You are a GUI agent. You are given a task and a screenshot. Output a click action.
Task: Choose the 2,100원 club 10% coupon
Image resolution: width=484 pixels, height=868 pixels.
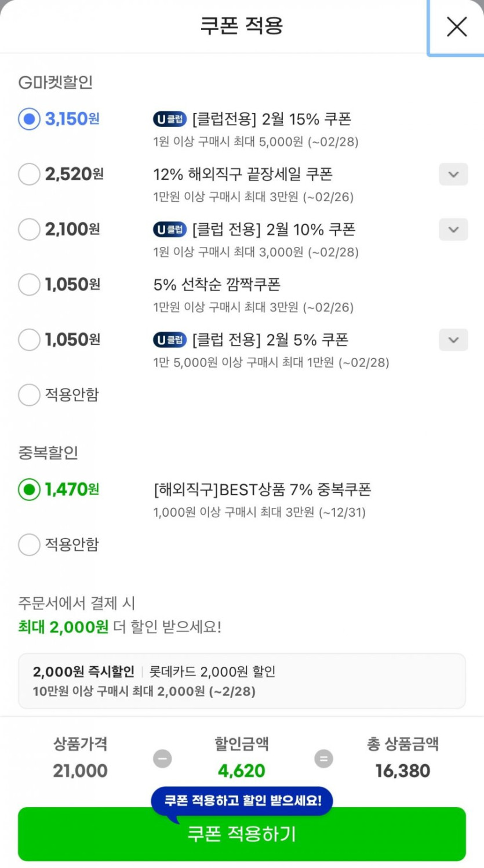(x=29, y=230)
